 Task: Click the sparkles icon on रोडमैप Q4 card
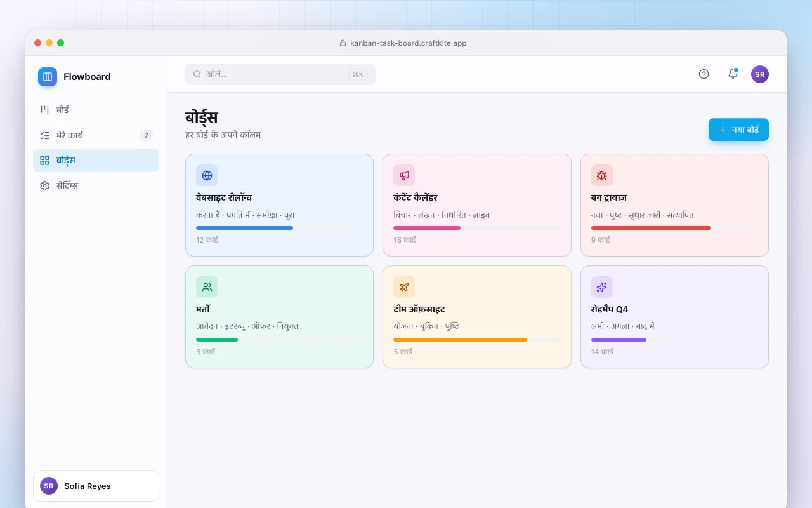(602, 287)
